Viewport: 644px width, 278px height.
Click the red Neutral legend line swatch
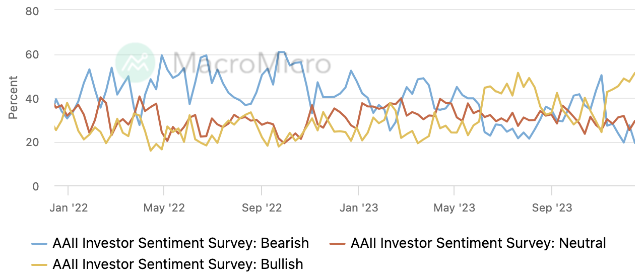(x=338, y=244)
